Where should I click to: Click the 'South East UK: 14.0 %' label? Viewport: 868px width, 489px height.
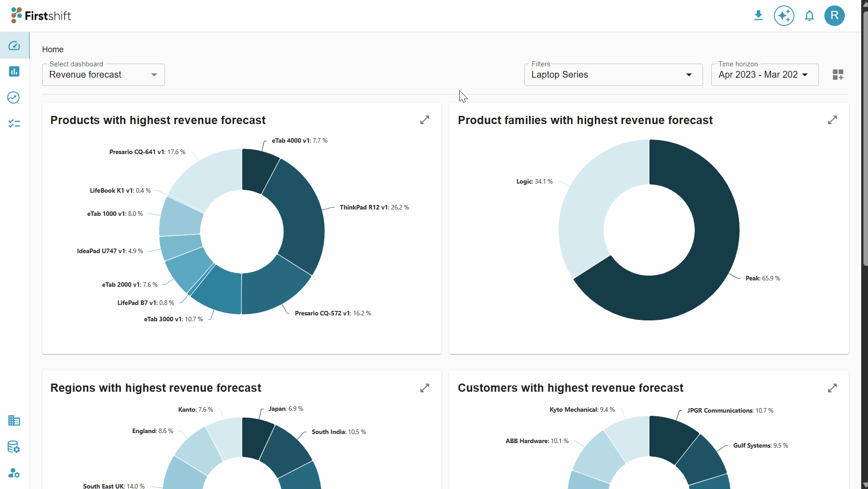click(114, 486)
